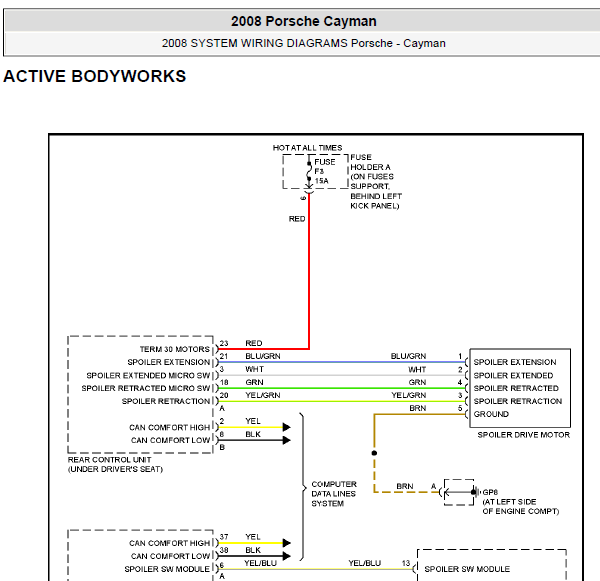This screenshot has width=600, height=581.
Task: Click '(UNDER DRIVER'S SEAT)' caption
Action: click(115, 469)
